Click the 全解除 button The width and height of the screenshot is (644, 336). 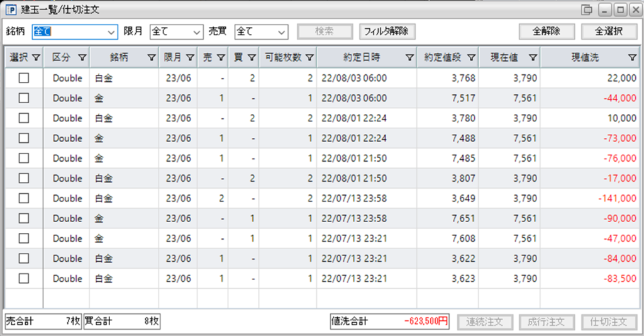(547, 31)
